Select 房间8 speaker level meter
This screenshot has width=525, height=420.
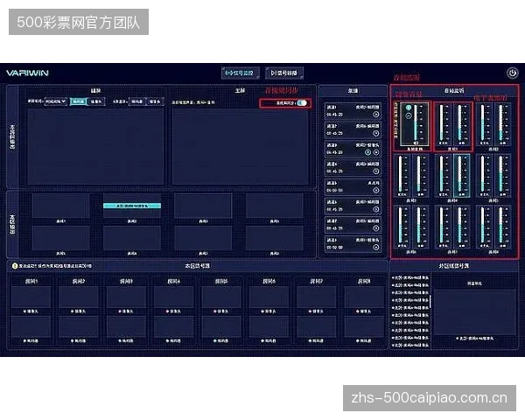click(x=503, y=227)
